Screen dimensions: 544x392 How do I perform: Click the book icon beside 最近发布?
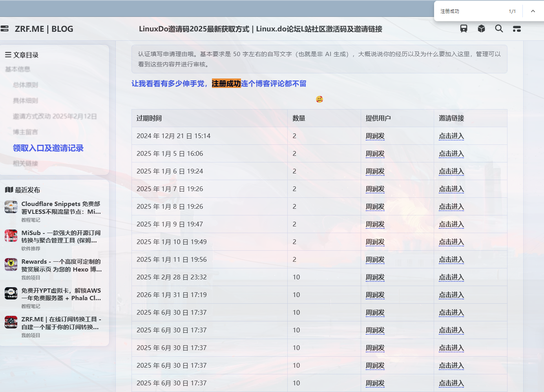(9, 190)
